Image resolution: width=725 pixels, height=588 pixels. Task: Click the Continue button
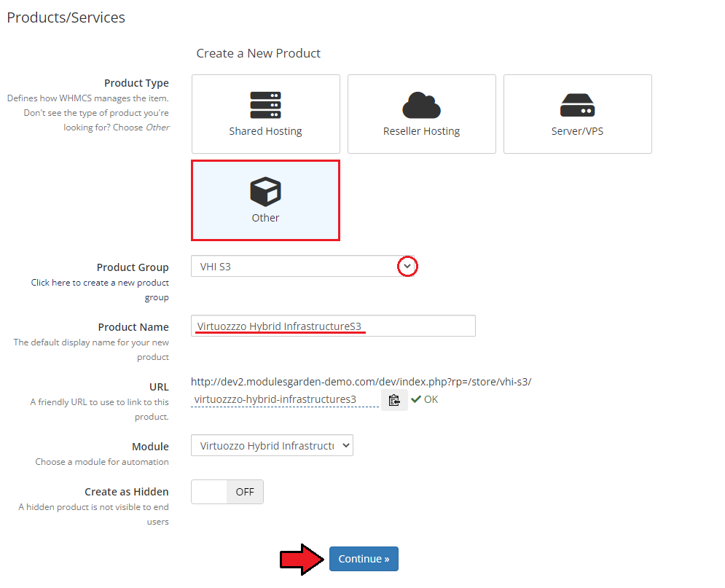coord(364,559)
